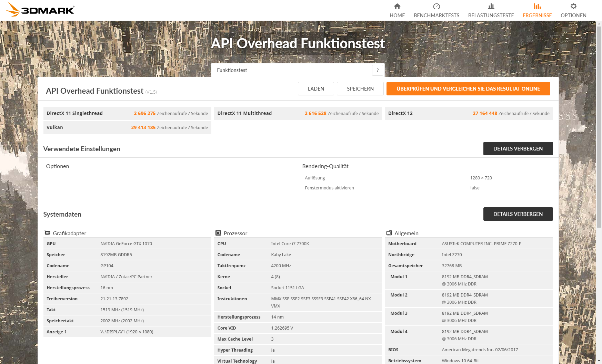Click Hersteller value NVIDIA / Zotac/PC Partner
602x364 pixels.
[126, 277]
